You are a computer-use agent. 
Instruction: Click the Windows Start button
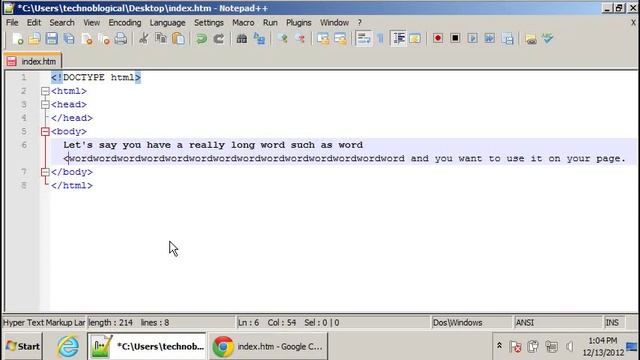click(23, 346)
